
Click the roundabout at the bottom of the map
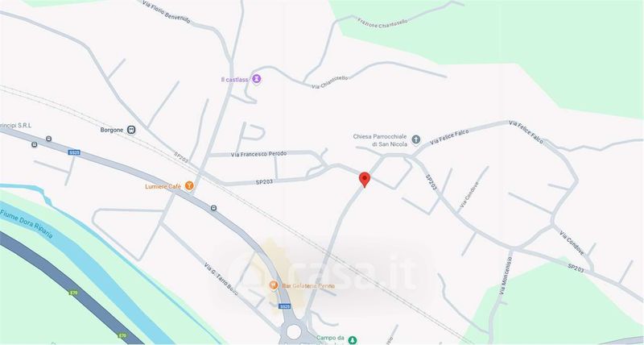[294, 331]
